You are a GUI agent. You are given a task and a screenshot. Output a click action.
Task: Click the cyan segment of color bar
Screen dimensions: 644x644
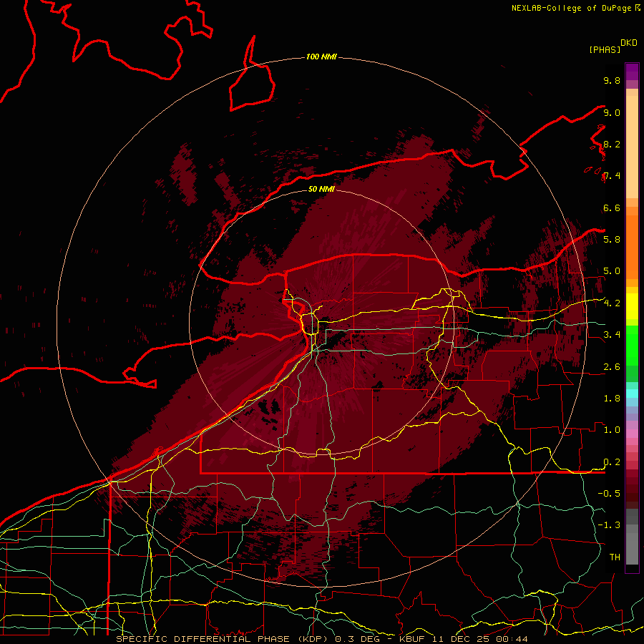(632, 394)
